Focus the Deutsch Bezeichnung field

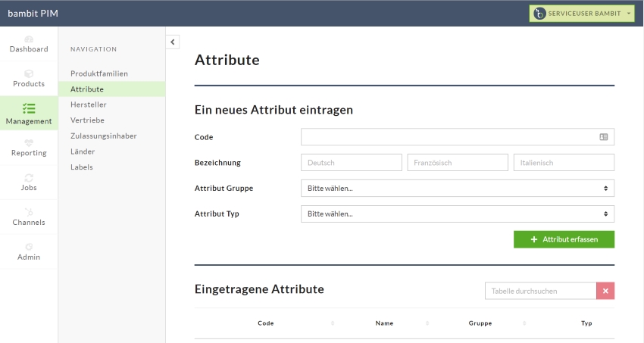click(x=352, y=163)
